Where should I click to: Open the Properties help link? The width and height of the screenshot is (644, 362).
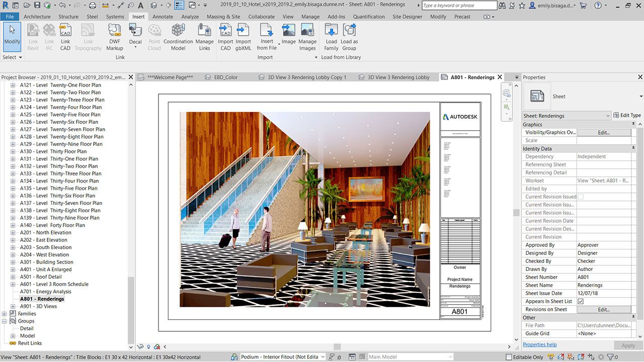tap(540, 344)
